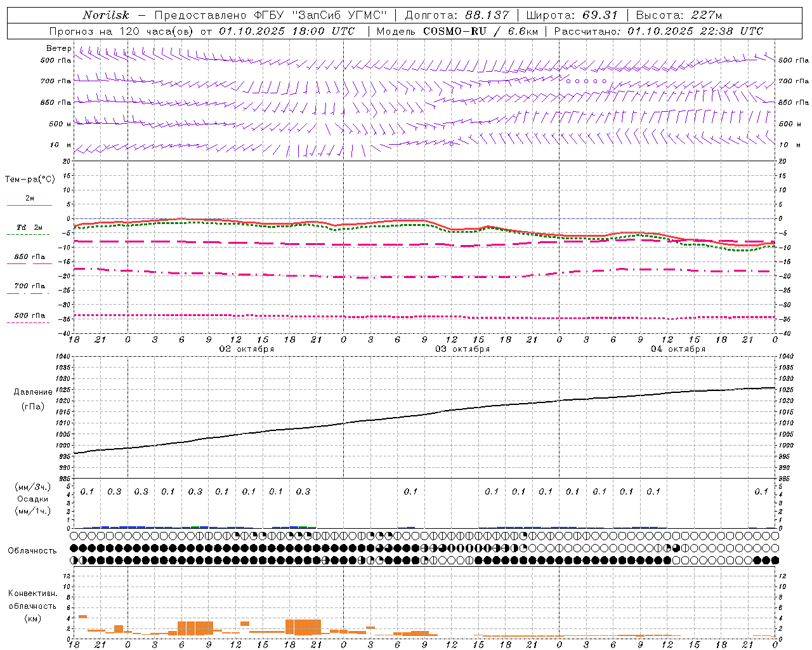Click the 'Облачность' cloud cover label
812x650 pixels.
coord(32,551)
